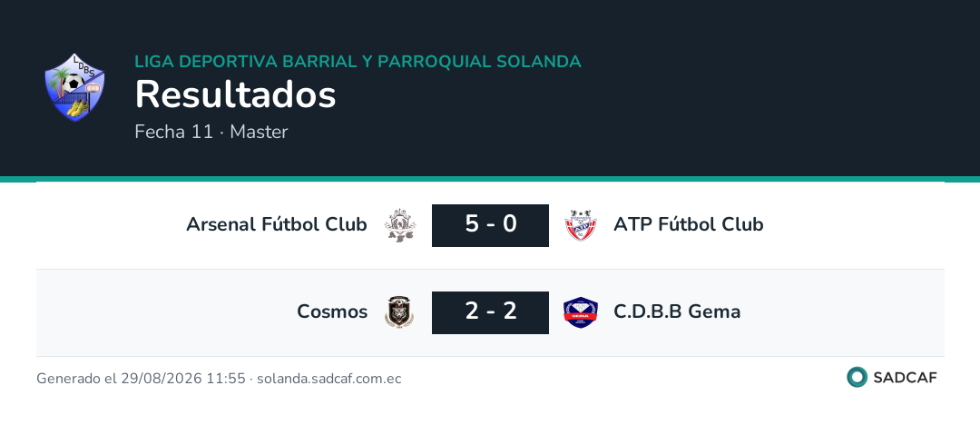Viewport: 980px width, 425px height.
Task: Click the solanda.sadcaf.com.ec footer link
Action: pyautogui.click(x=328, y=379)
